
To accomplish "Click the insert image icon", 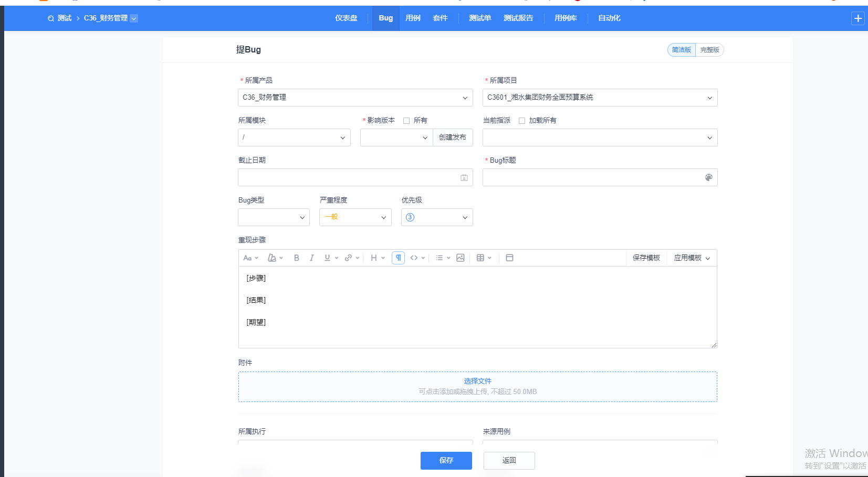I will (461, 258).
